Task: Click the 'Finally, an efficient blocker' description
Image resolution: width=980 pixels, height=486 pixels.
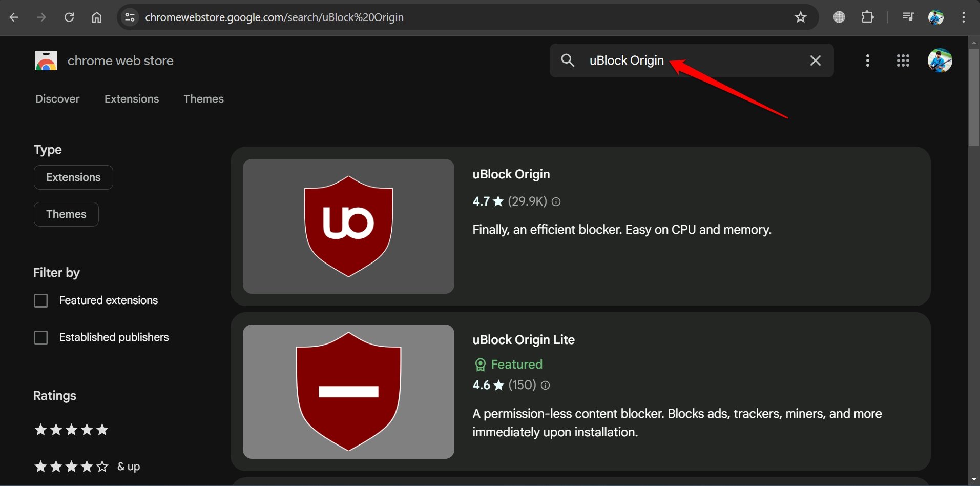Action: point(622,230)
